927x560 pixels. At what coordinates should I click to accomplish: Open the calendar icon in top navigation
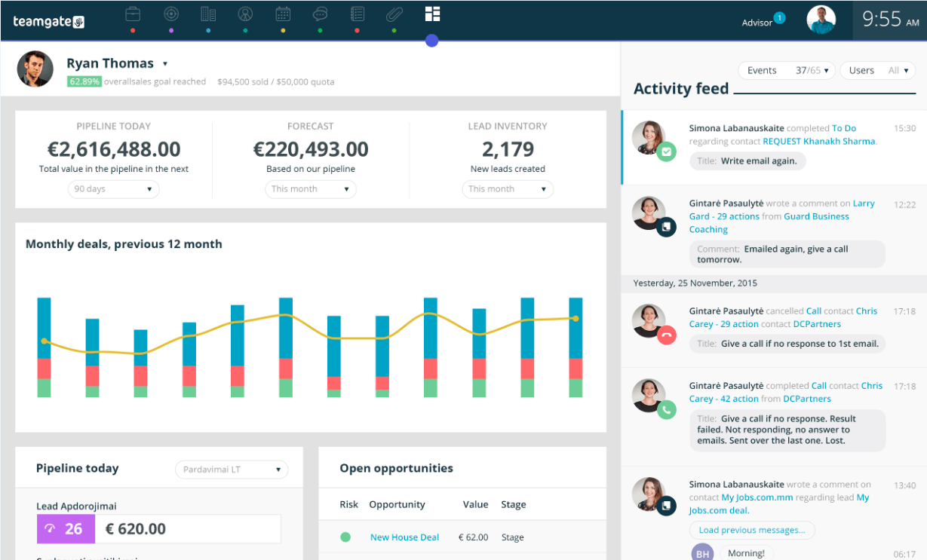point(283,14)
